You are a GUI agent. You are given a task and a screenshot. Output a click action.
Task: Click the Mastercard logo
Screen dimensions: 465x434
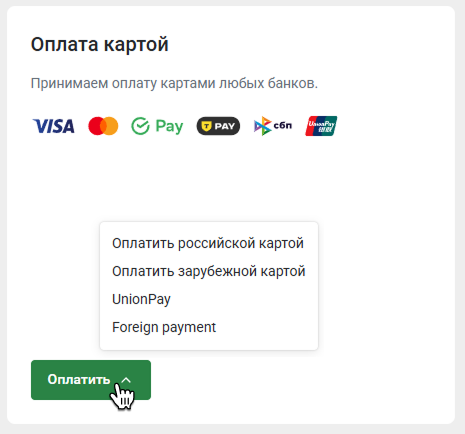coord(103,126)
